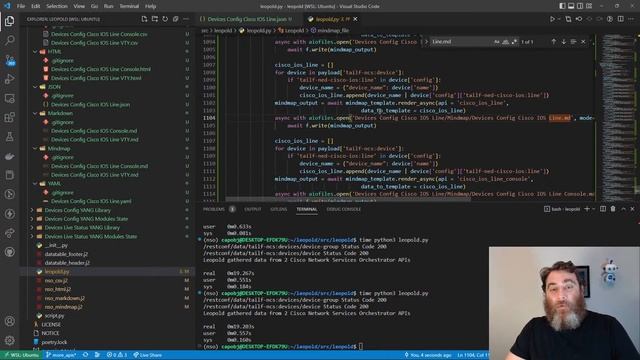Click the more_apis branch in status bar
Image resolution: width=640 pixels, height=360 pixels.
(61, 355)
